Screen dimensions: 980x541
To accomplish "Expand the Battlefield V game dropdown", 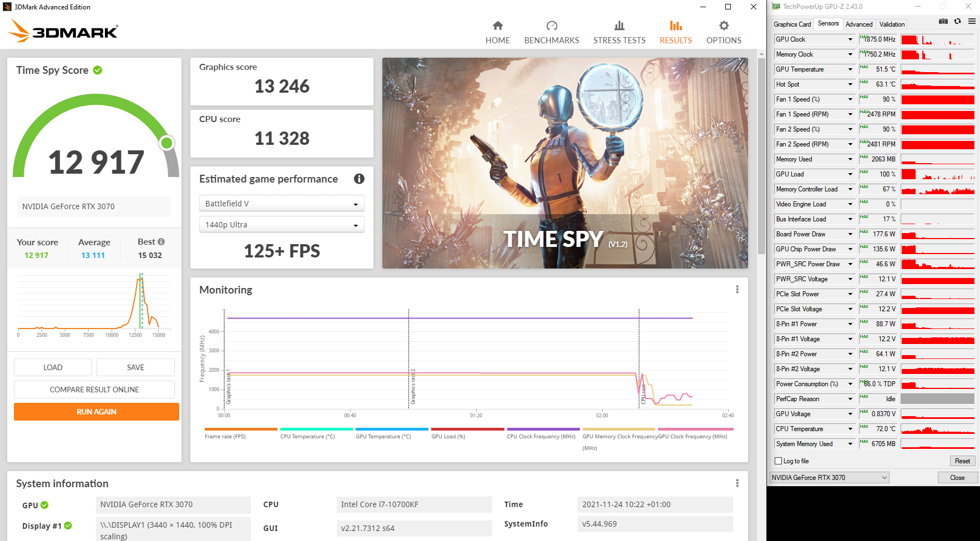I will 282,204.
